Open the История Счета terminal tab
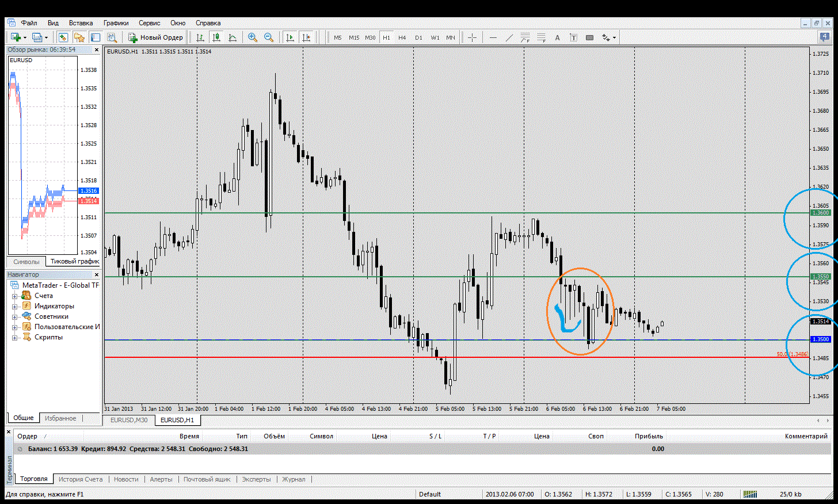Image resolution: width=838 pixels, height=504 pixels. pyautogui.click(x=80, y=479)
